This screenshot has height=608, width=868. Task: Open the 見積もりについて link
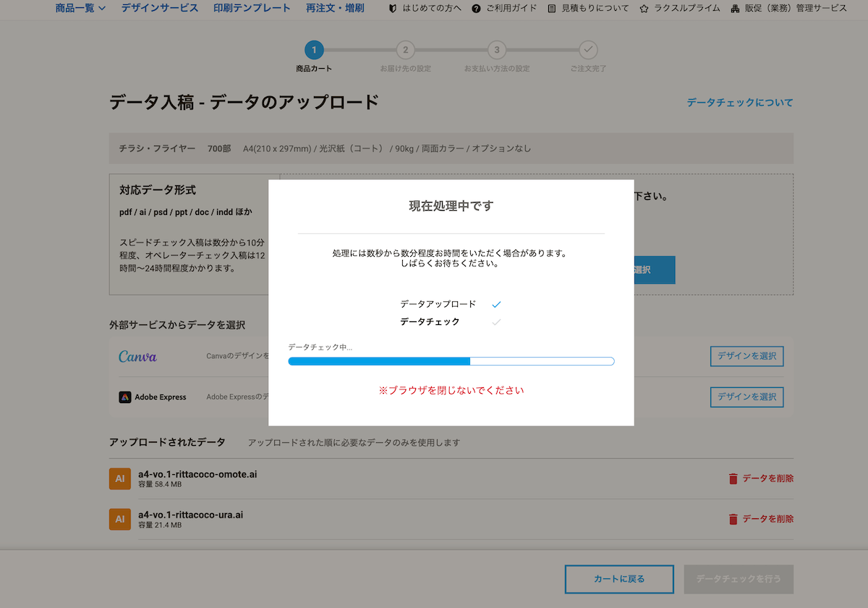pos(595,9)
